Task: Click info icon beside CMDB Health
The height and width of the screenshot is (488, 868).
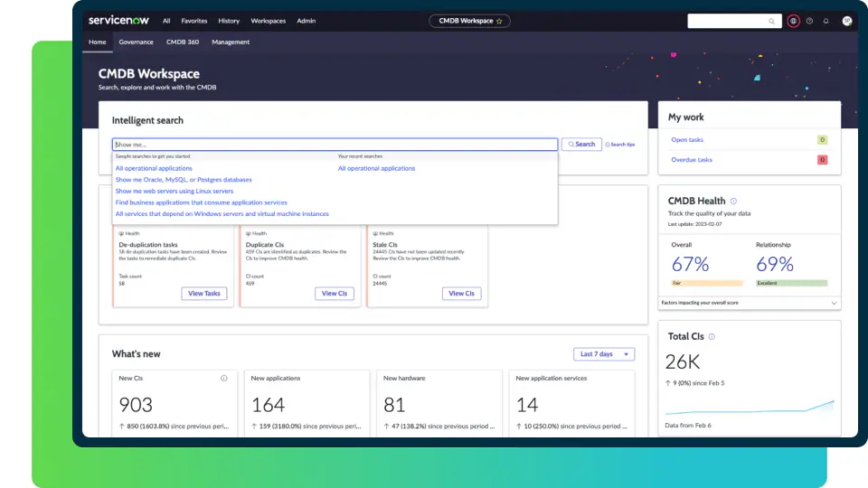Action: click(x=733, y=201)
